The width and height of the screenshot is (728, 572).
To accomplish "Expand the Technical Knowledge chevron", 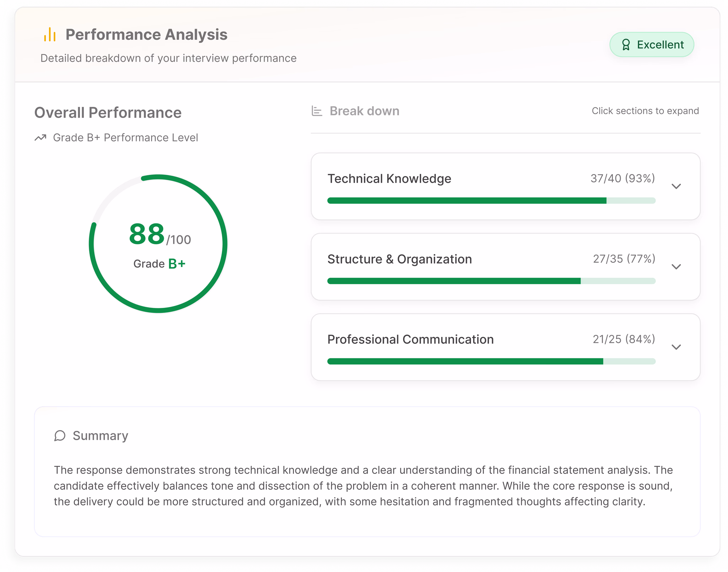I will 676,186.
